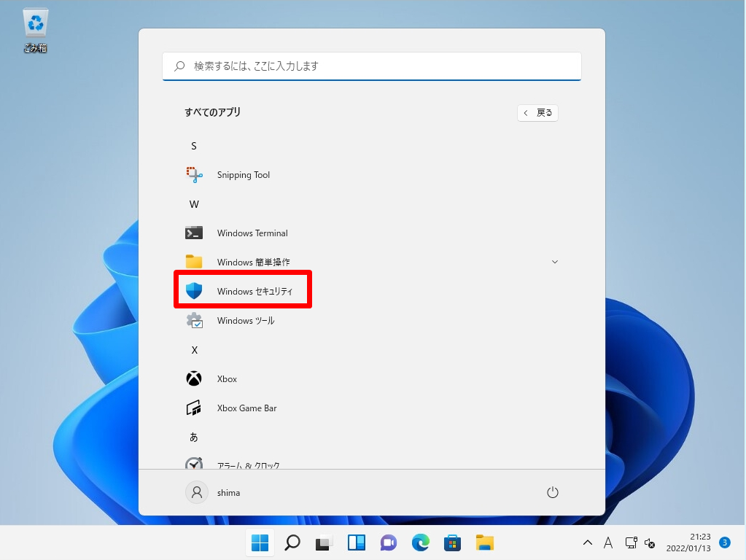The height and width of the screenshot is (560, 746).
Task: Jump to the あ section header
Action: 194,437
